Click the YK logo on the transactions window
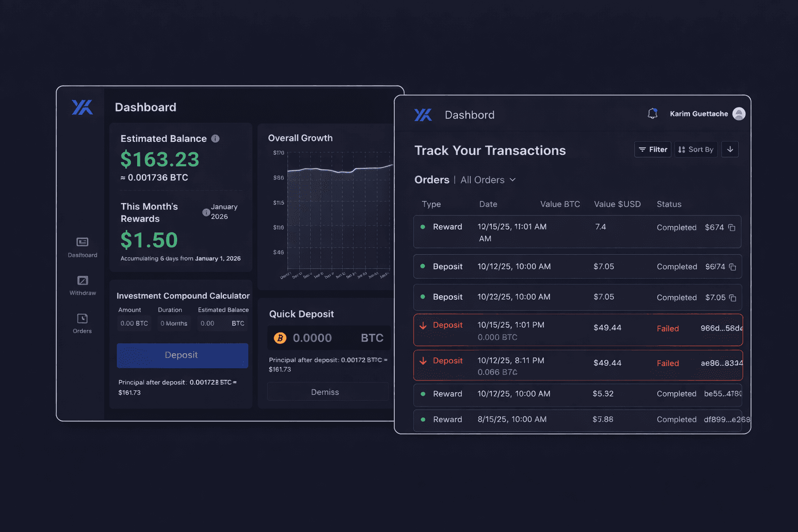Viewport: 798px width, 532px height. pyautogui.click(x=422, y=115)
